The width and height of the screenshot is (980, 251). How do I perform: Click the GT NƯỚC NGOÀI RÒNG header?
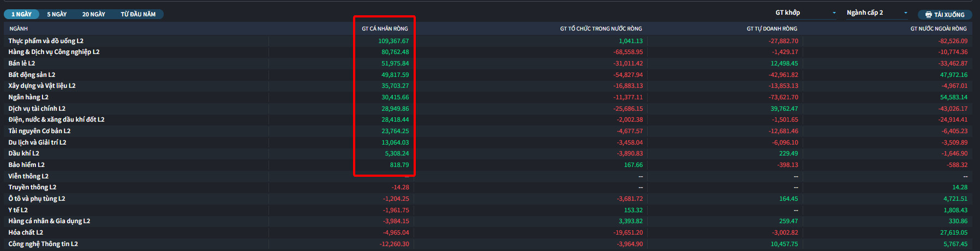click(x=938, y=28)
